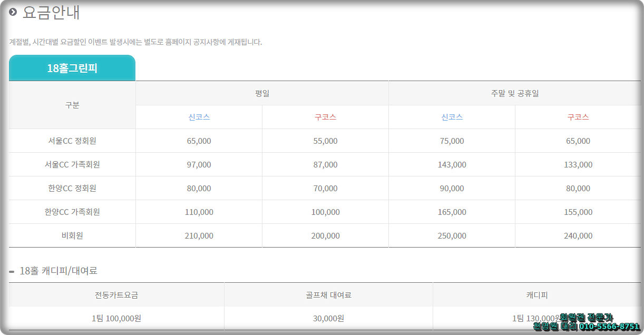644x335 pixels.
Task: Select the 서울CC 정회원 row label
Action: click(x=72, y=141)
